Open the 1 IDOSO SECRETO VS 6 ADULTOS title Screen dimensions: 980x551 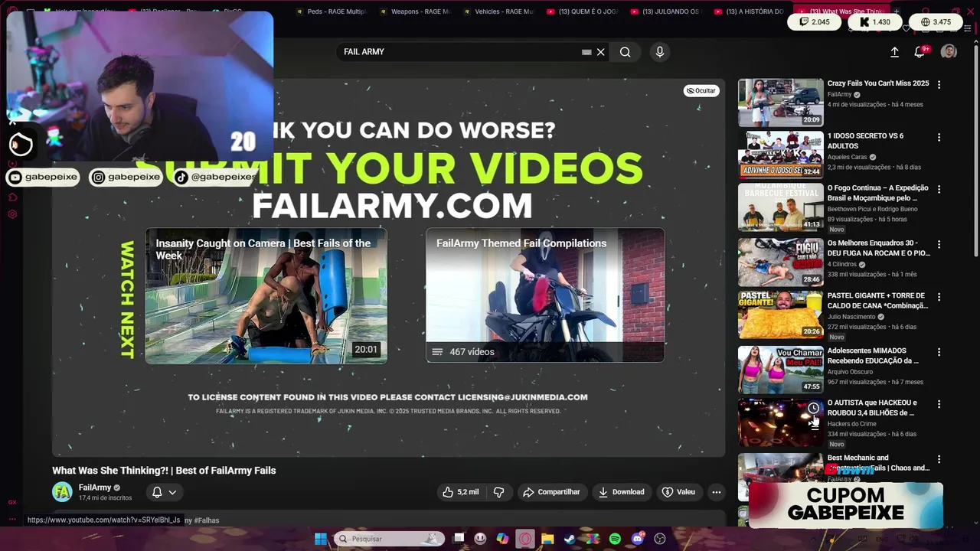[865, 141]
